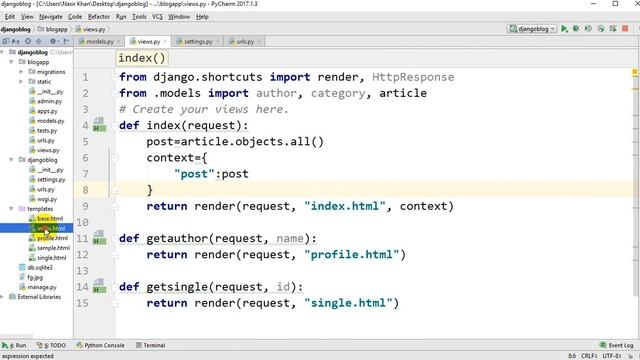
Task: Click Run with Coverage icon
Action: tap(588, 29)
